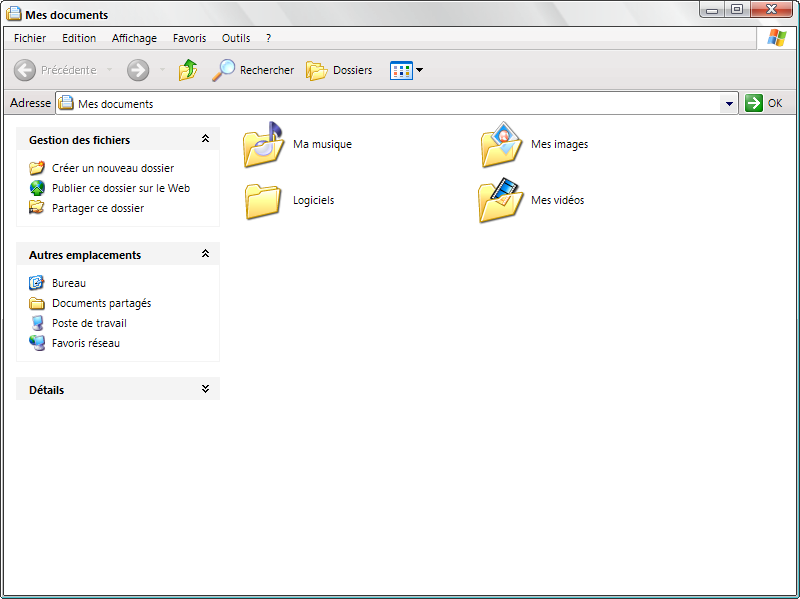Click the Poste de travail computer icon
800x599 pixels.
(x=37, y=323)
